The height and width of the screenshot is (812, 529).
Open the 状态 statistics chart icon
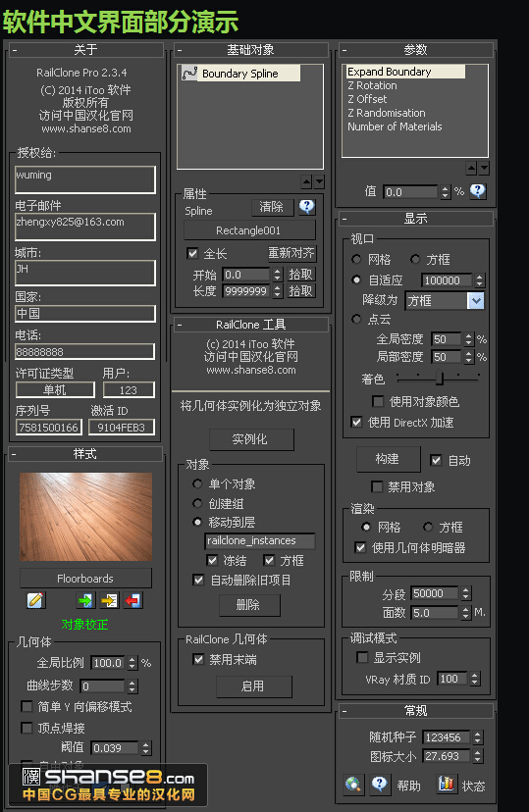[446, 785]
